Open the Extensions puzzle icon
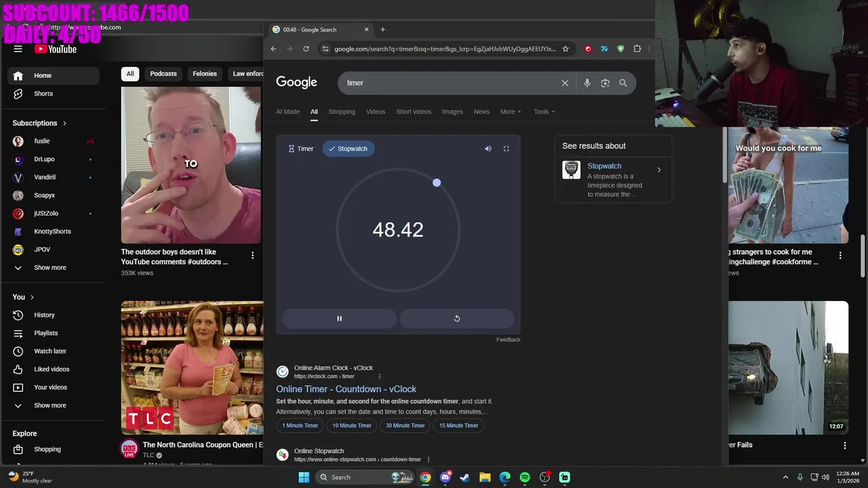This screenshot has height=488, width=868. pyautogui.click(x=637, y=49)
